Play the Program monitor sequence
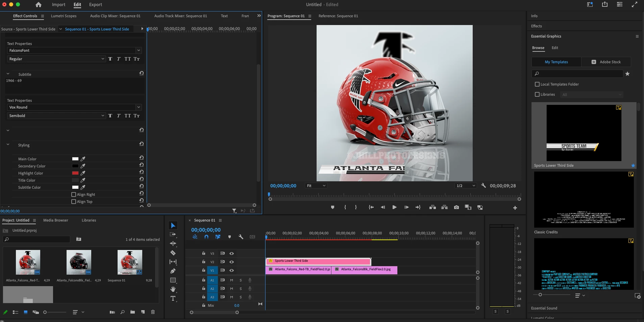This screenshot has width=644, height=322. click(x=394, y=207)
